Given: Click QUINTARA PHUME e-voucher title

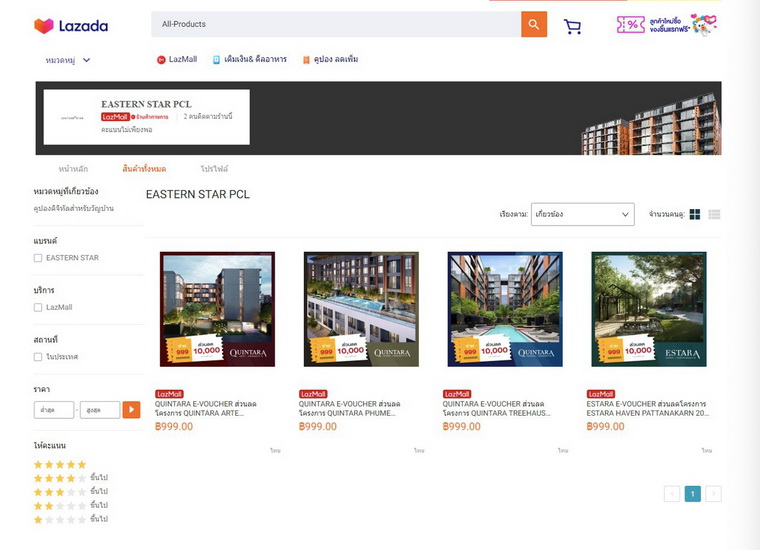Looking at the screenshot, I should [x=349, y=409].
